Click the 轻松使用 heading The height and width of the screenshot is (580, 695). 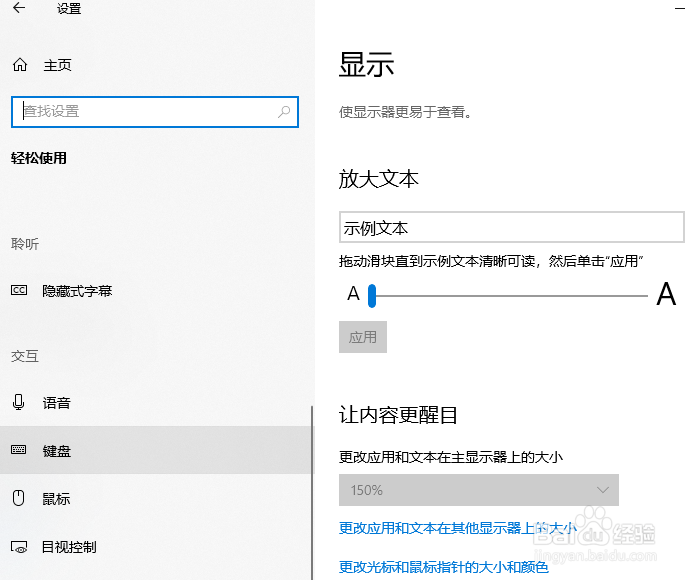coord(39,158)
